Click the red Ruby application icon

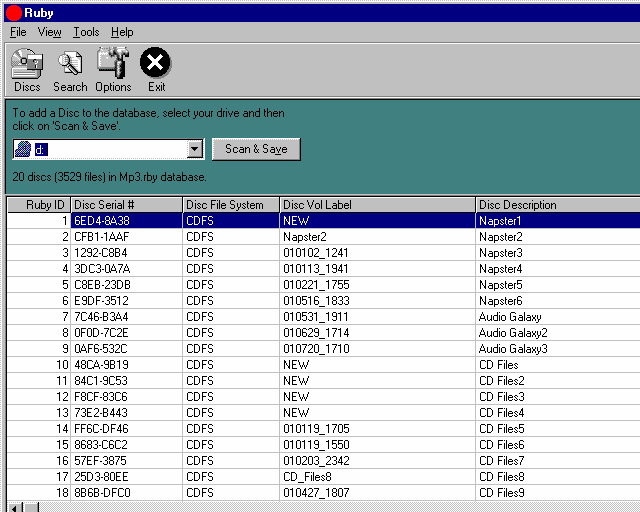[x=13, y=13]
